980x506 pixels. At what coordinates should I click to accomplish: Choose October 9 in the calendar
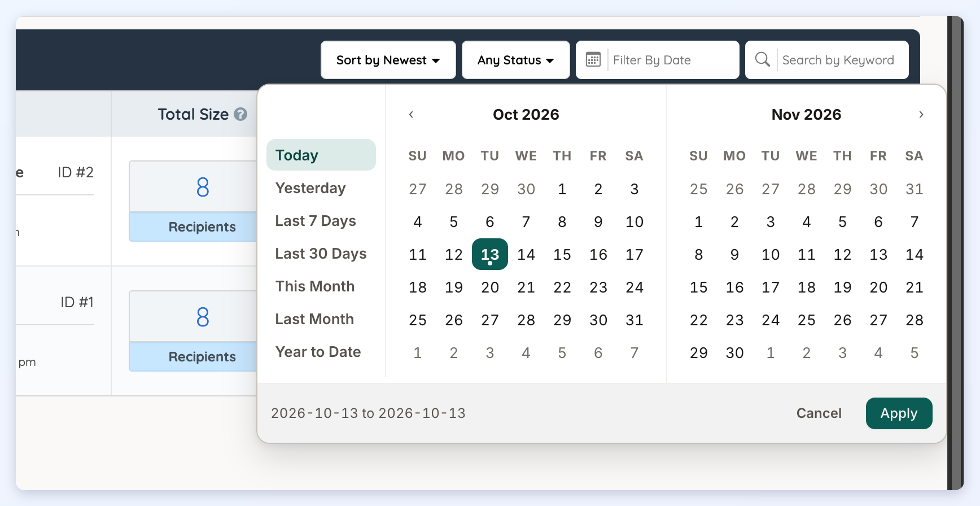(x=598, y=222)
